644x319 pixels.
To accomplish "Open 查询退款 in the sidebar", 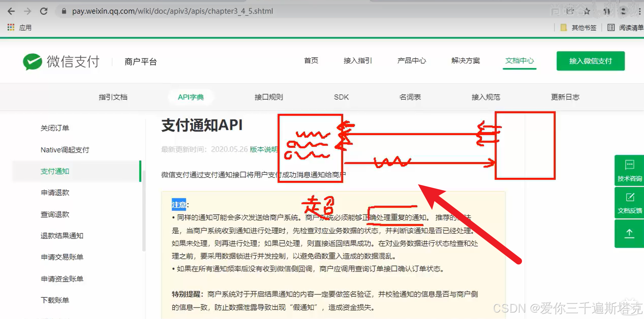I will [x=55, y=214].
